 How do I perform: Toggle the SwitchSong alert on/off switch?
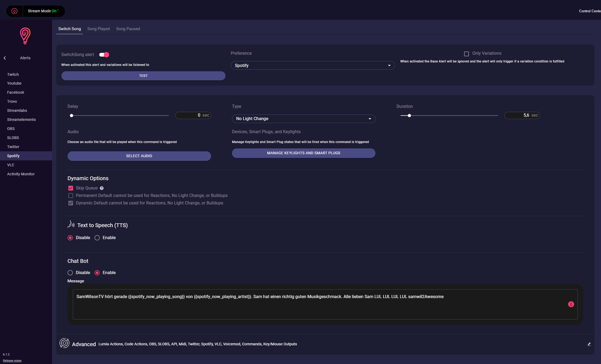coord(104,54)
